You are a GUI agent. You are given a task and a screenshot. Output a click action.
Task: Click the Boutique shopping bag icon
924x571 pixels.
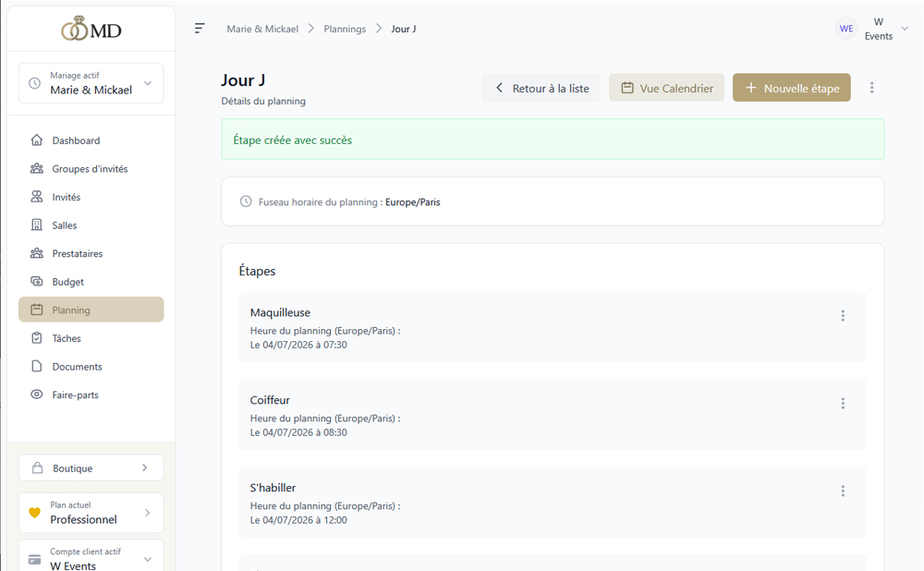point(37,468)
